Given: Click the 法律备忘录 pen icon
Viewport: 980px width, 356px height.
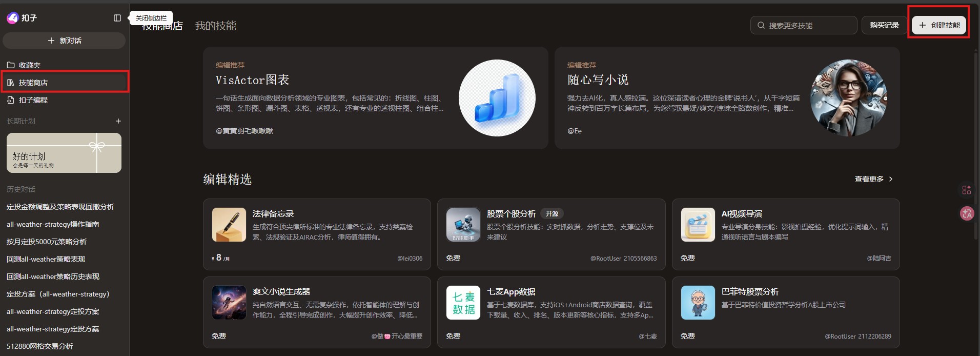Looking at the screenshot, I should pyautogui.click(x=229, y=225).
